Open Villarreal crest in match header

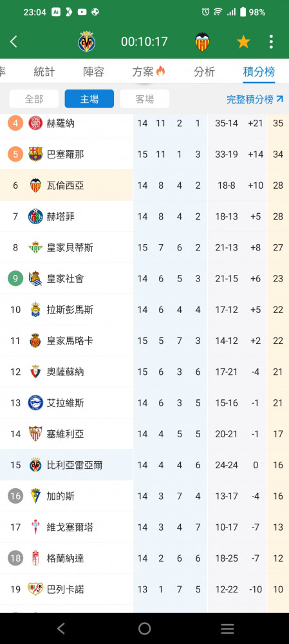(x=87, y=41)
